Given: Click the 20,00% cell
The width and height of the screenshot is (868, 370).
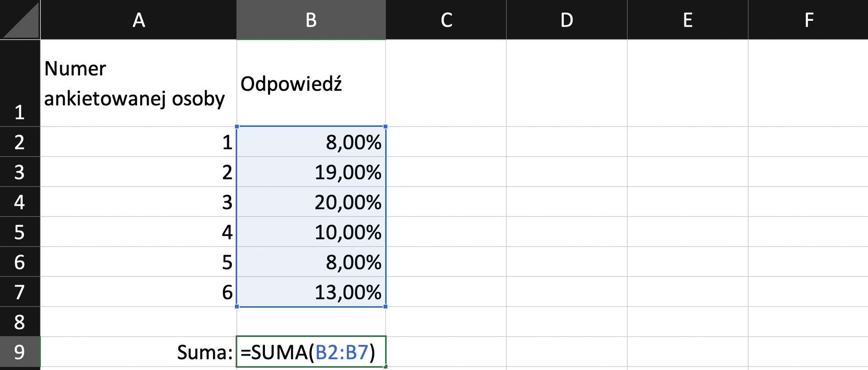Looking at the screenshot, I should 311,201.
